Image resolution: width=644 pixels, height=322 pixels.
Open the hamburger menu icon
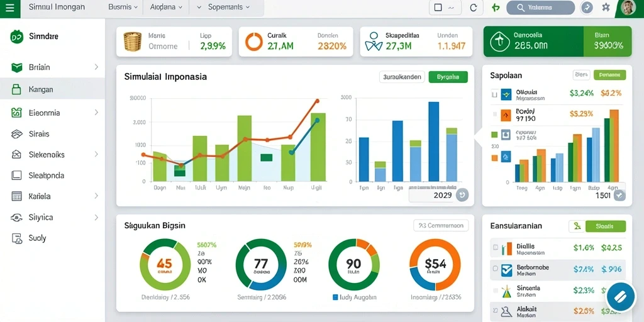pyautogui.click(x=10, y=8)
